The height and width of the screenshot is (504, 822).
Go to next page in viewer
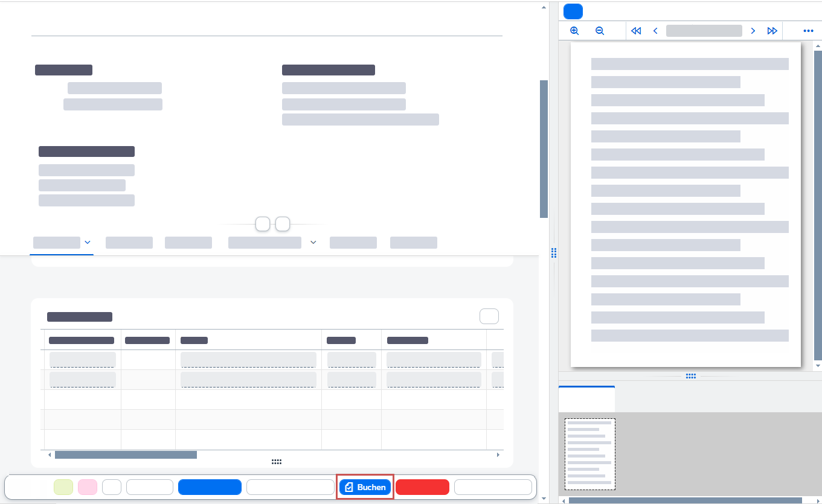pyautogui.click(x=753, y=31)
